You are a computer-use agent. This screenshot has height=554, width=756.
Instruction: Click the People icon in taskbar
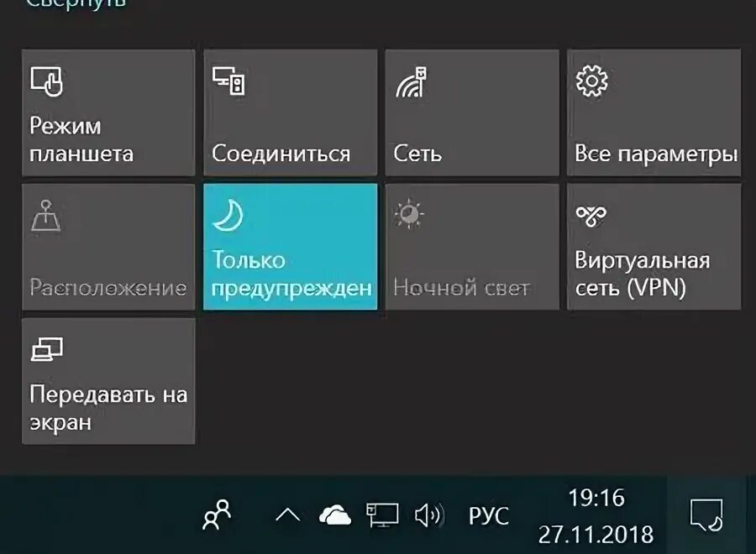217,515
